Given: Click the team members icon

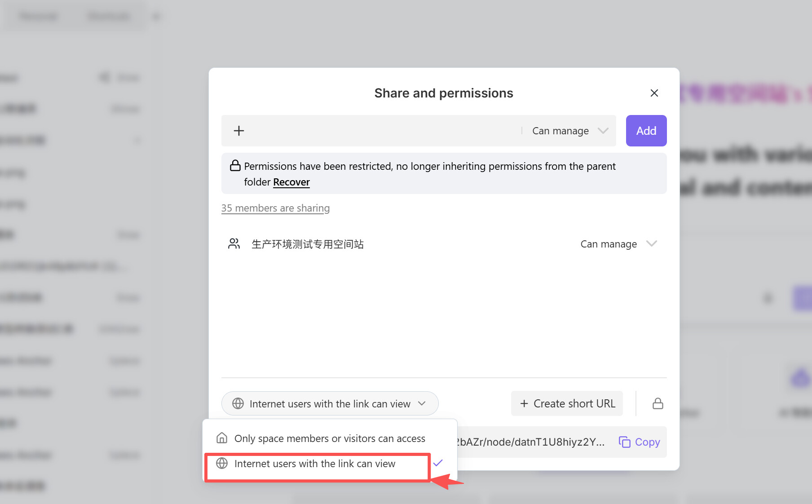Looking at the screenshot, I should click(x=234, y=244).
